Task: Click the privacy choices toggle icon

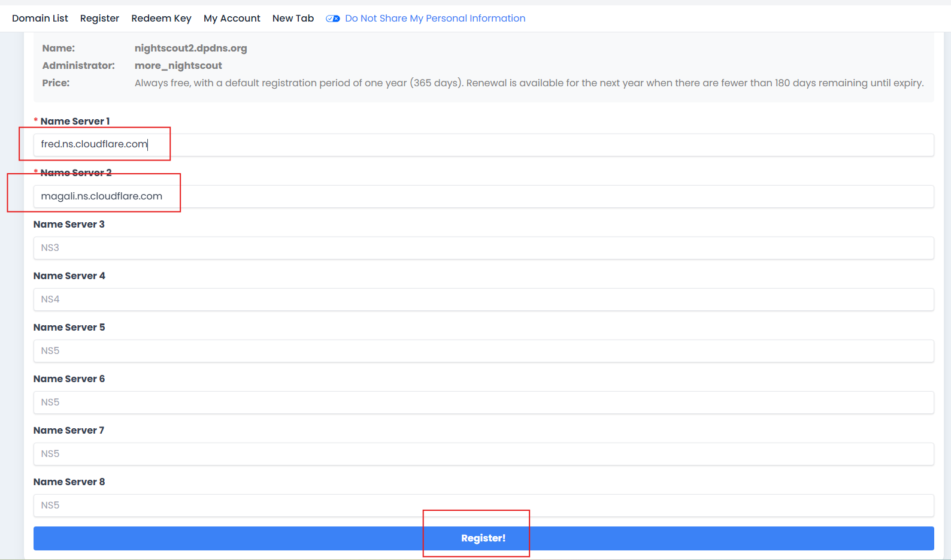Action: click(x=332, y=19)
